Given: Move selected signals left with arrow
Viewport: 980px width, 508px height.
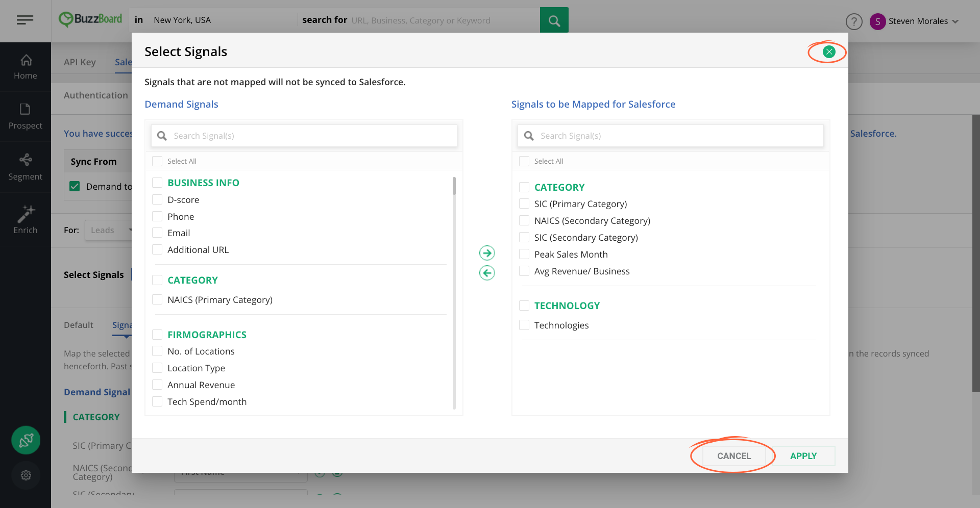Looking at the screenshot, I should pos(487,273).
